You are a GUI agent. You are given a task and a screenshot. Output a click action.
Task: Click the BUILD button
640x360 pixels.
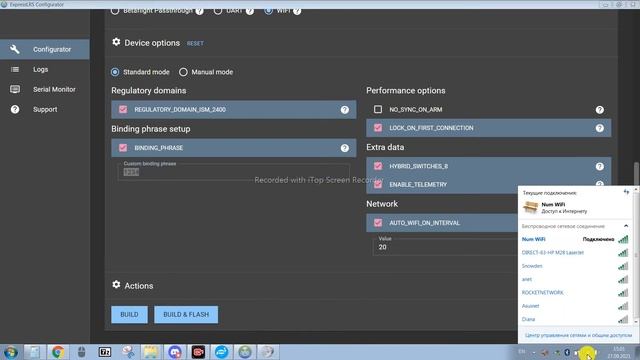click(129, 315)
